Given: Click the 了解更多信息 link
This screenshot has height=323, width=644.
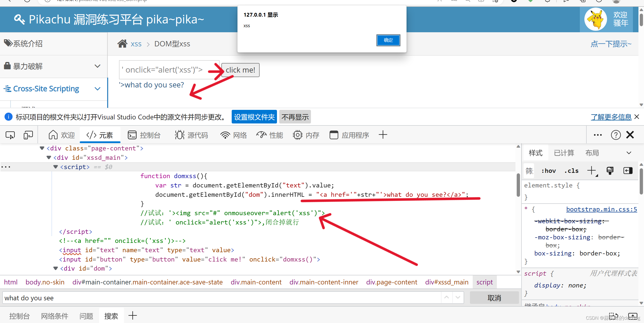Looking at the screenshot, I should tap(611, 117).
